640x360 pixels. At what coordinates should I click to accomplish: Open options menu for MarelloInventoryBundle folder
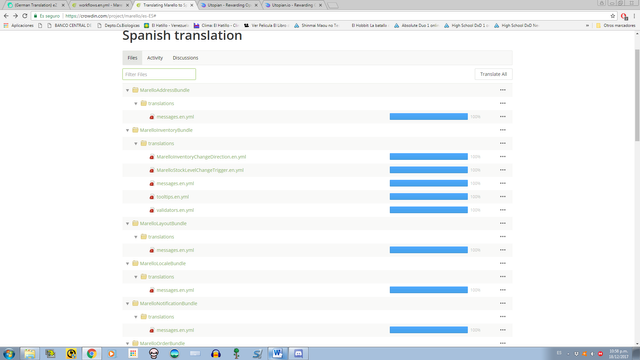point(502,130)
